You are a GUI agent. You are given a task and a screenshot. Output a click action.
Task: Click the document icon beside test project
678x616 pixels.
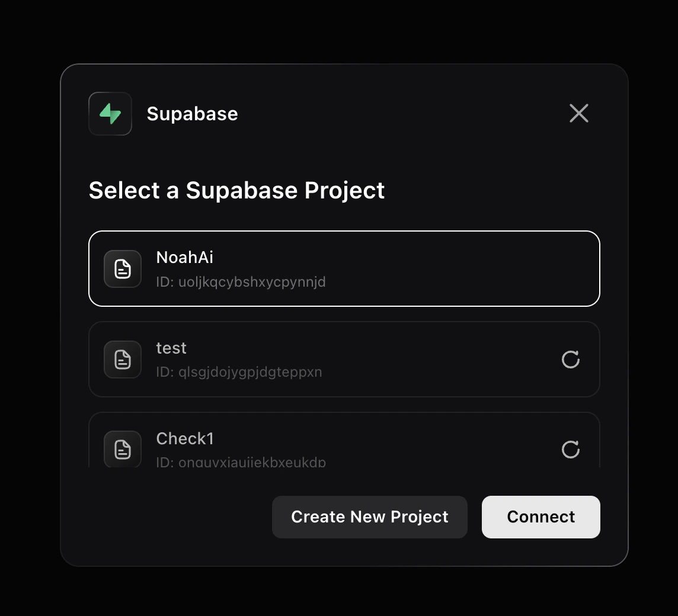[x=122, y=359]
